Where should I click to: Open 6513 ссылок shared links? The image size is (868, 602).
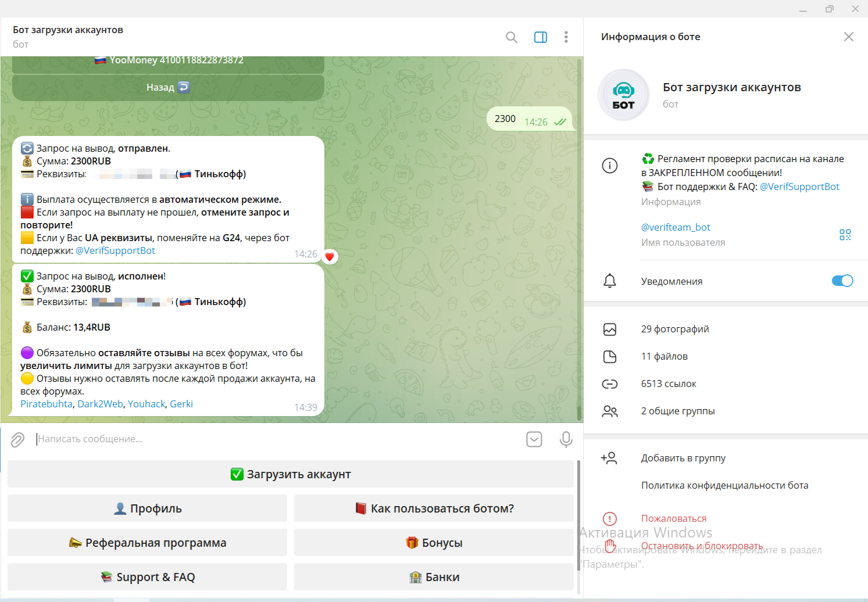[x=668, y=384]
